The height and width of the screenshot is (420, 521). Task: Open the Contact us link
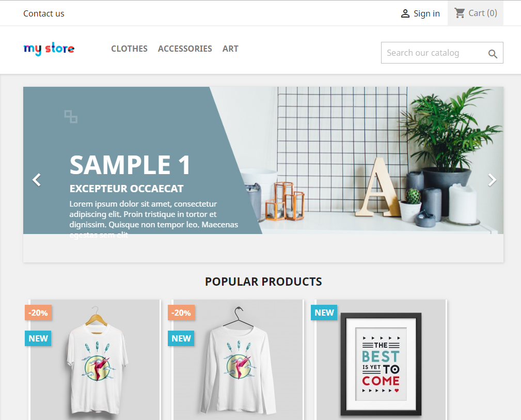(x=44, y=13)
